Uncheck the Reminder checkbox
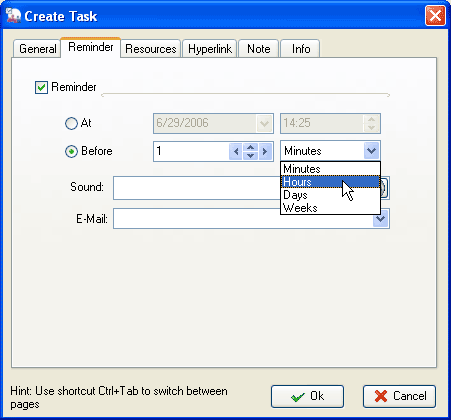The image size is (451, 420). point(41,87)
